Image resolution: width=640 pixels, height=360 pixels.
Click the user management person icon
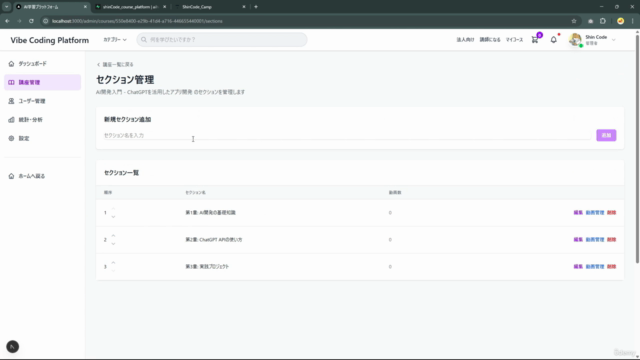[x=11, y=101]
